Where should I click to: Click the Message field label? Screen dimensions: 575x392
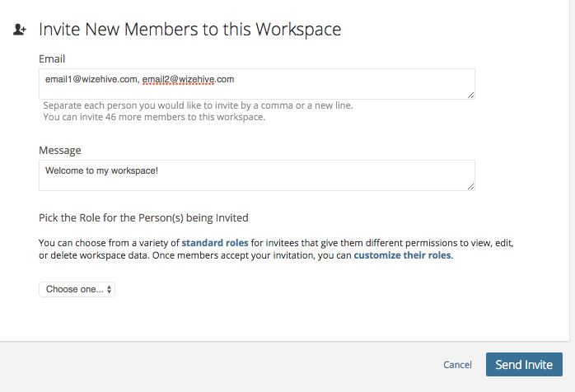pos(60,151)
